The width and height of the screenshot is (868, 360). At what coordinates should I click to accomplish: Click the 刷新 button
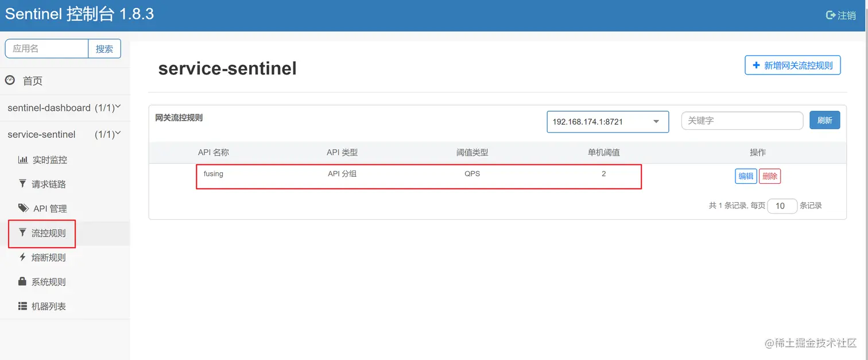click(824, 120)
